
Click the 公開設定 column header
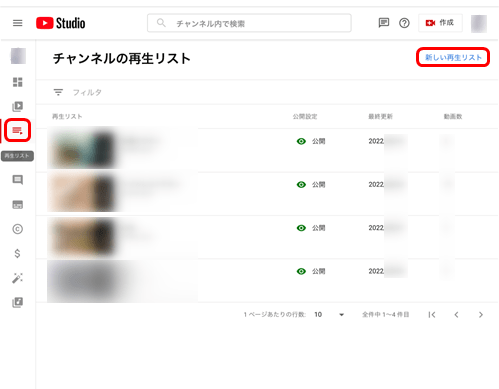[x=305, y=116]
